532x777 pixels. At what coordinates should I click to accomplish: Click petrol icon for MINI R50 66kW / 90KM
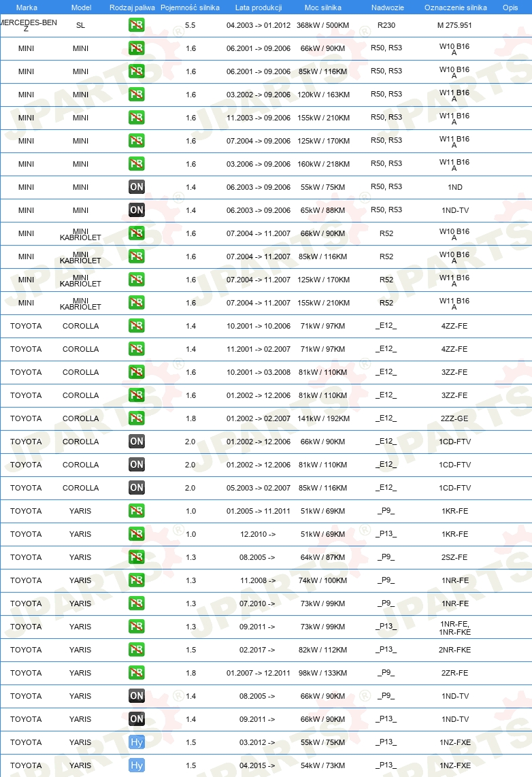[137, 48]
